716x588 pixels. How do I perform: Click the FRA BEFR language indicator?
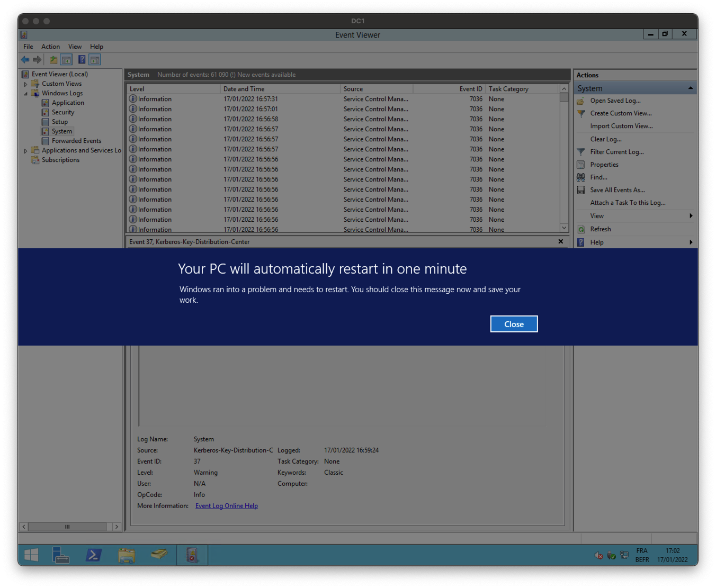[642, 555]
